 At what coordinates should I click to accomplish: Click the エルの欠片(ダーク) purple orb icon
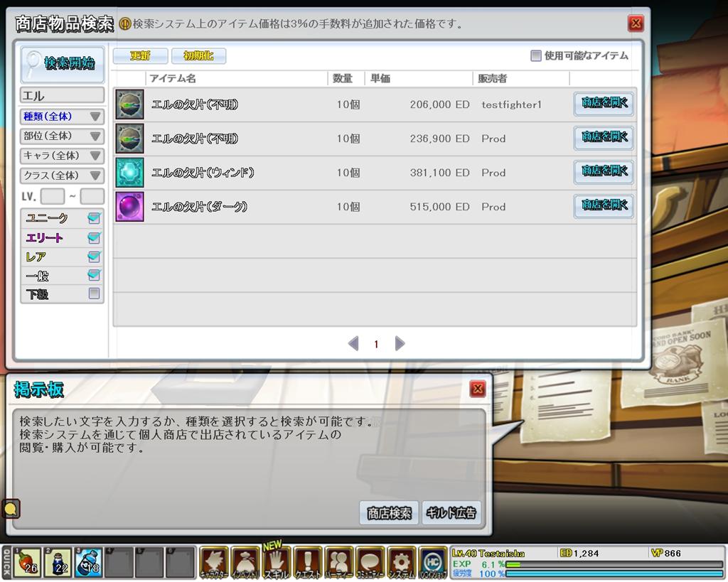coord(129,207)
